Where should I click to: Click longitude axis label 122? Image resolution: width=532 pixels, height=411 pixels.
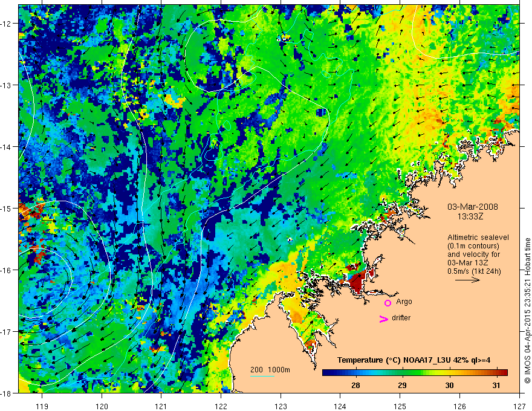(221, 406)
